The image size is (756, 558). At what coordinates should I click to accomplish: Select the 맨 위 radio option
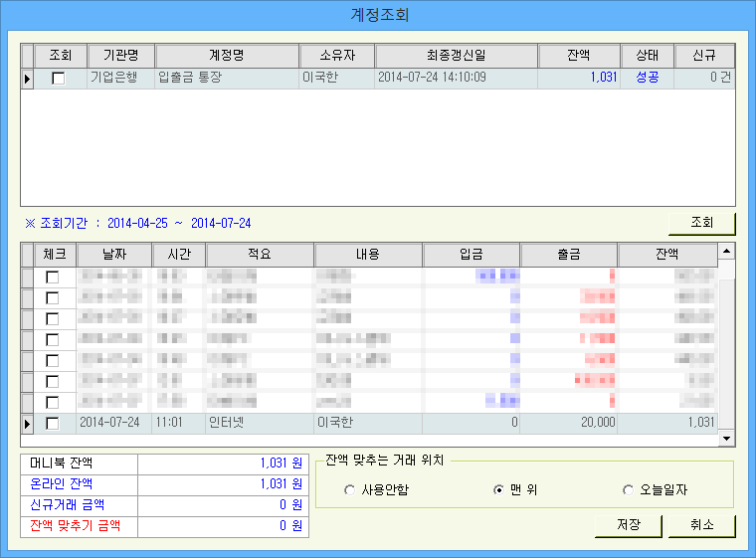499,489
